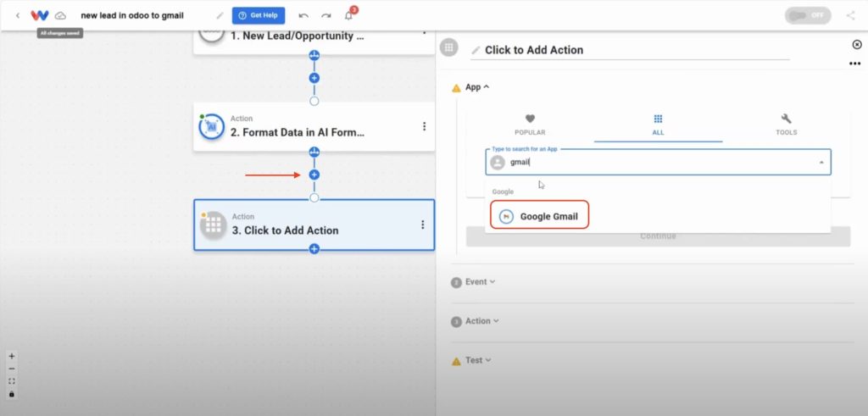
Task: Zoom in on the canvas
Action: [x=12, y=356]
